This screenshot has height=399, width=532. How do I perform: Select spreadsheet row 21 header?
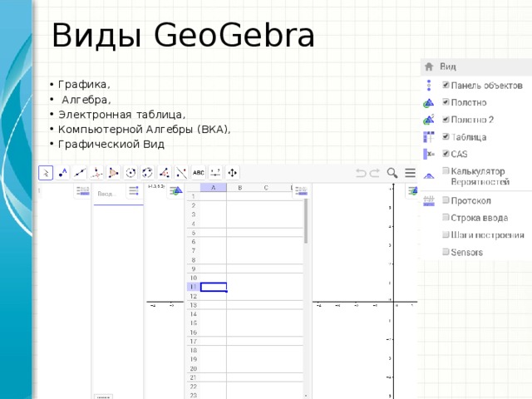tap(194, 377)
